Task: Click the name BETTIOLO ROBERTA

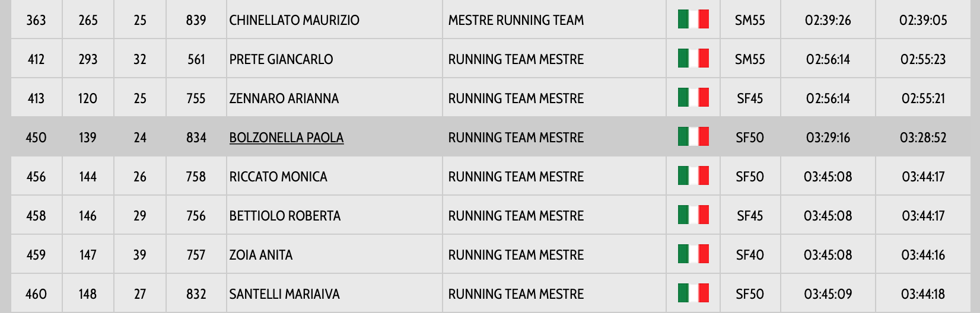Action: tap(285, 216)
